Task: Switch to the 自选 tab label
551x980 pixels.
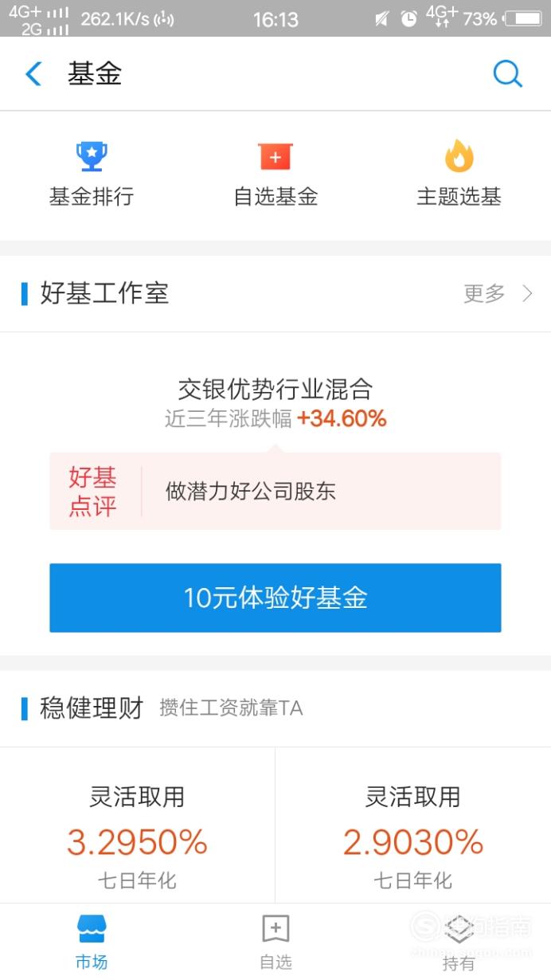Action: click(x=275, y=962)
